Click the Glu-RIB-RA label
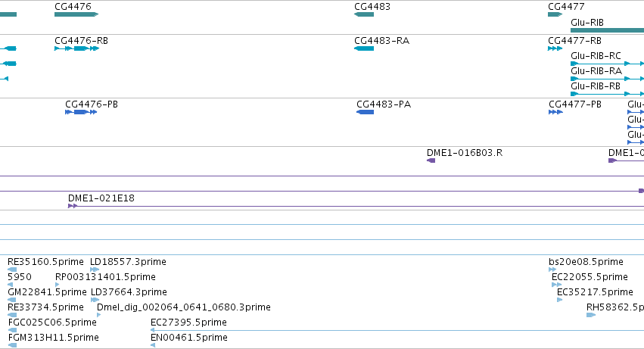This screenshot has height=349, width=644. (x=596, y=71)
